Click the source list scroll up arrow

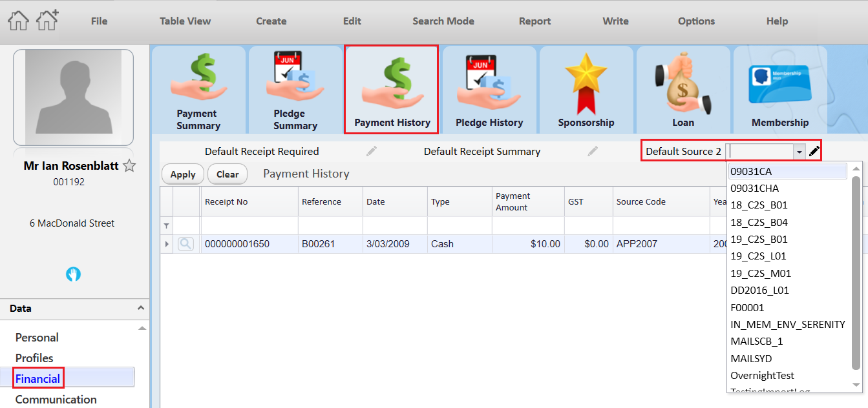856,168
